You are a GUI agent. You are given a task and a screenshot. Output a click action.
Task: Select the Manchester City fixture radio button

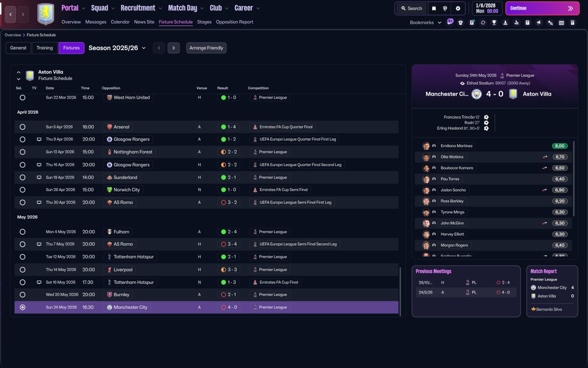(23, 307)
